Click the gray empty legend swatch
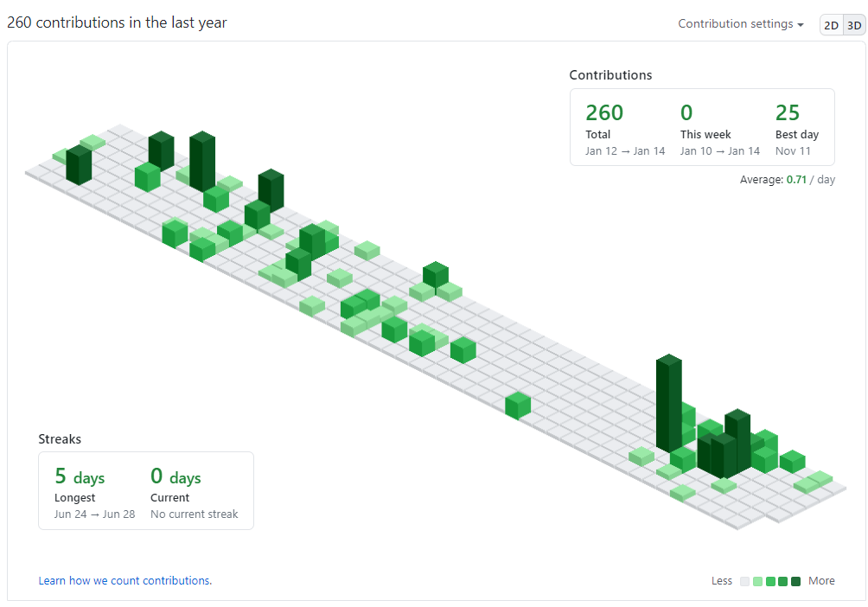 click(744, 582)
